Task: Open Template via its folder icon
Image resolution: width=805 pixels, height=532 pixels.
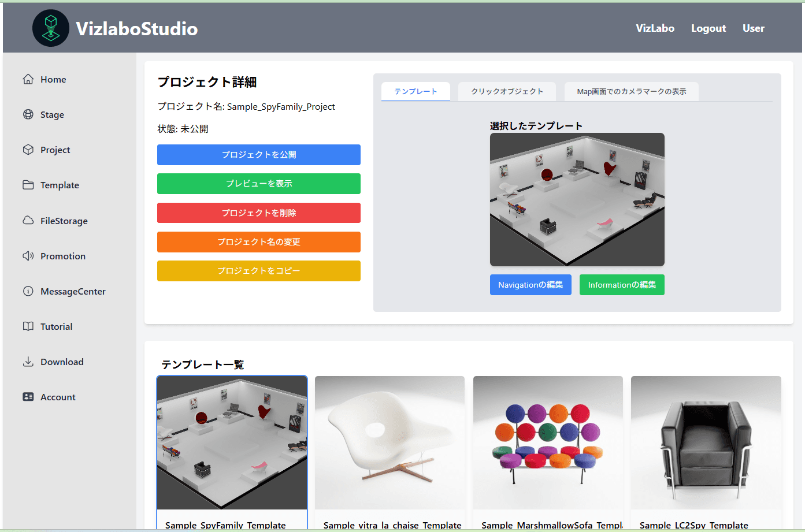Action: (28, 185)
